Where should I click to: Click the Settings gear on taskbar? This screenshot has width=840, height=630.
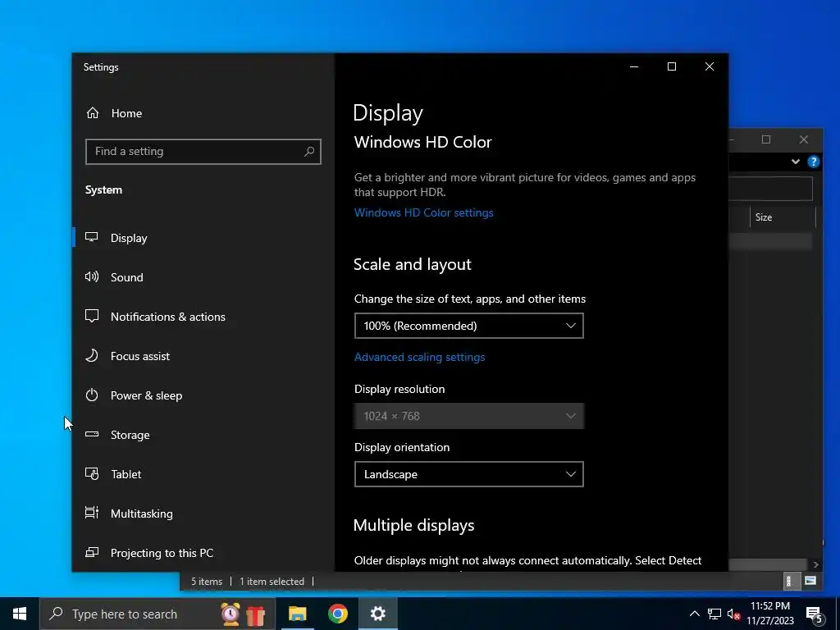[377, 614]
